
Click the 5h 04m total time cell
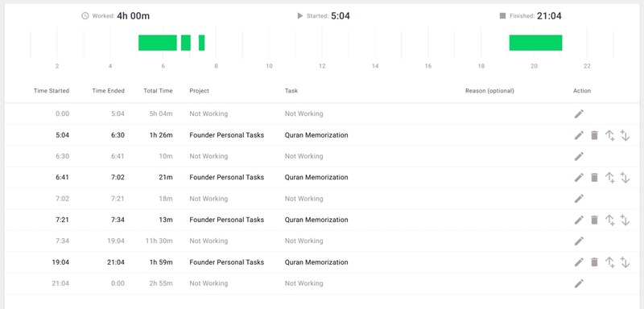point(161,113)
